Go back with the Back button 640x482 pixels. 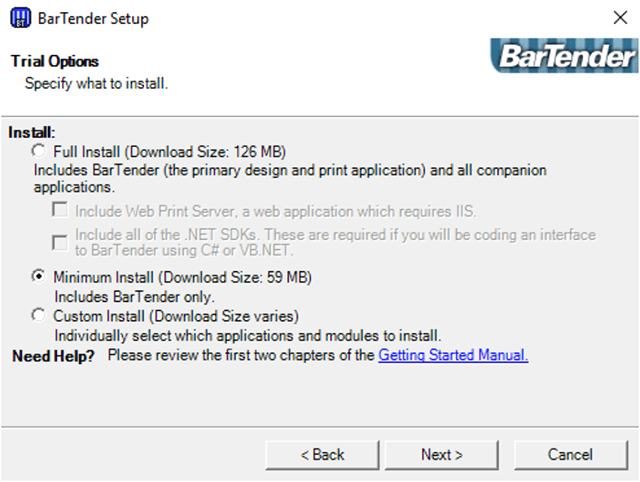323,454
